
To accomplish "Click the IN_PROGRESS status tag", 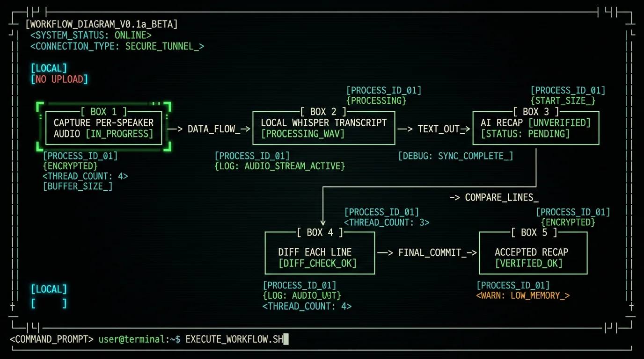I will coord(120,134).
